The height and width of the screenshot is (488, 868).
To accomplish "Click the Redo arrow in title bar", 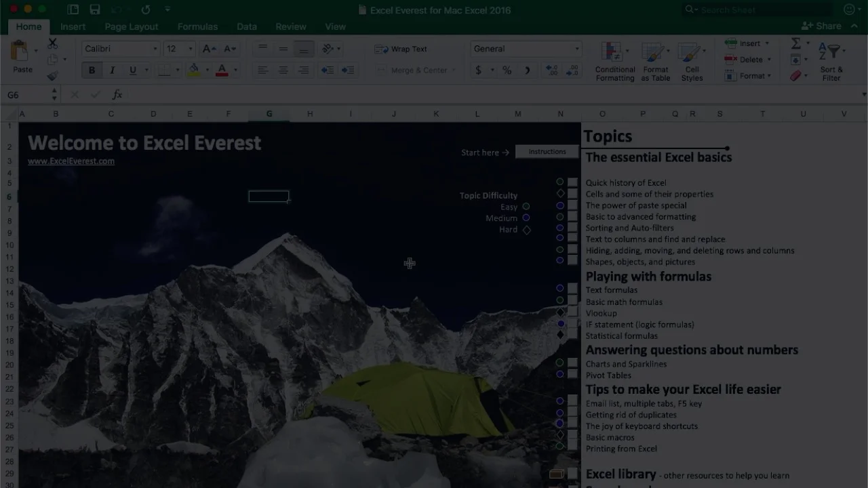I will click(145, 9).
